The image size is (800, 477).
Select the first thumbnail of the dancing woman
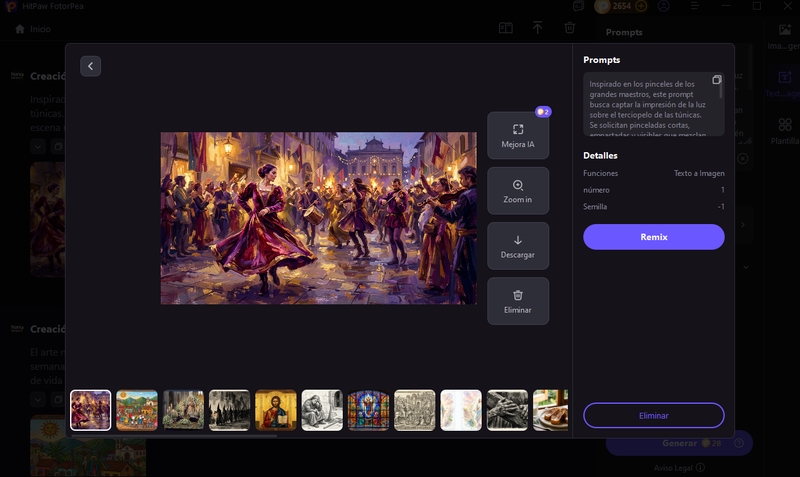click(x=91, y=410)
